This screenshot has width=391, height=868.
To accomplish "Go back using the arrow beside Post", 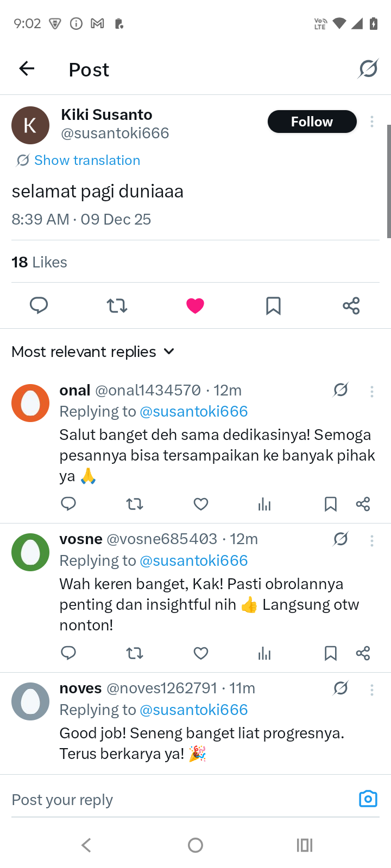I will point(27,69).
